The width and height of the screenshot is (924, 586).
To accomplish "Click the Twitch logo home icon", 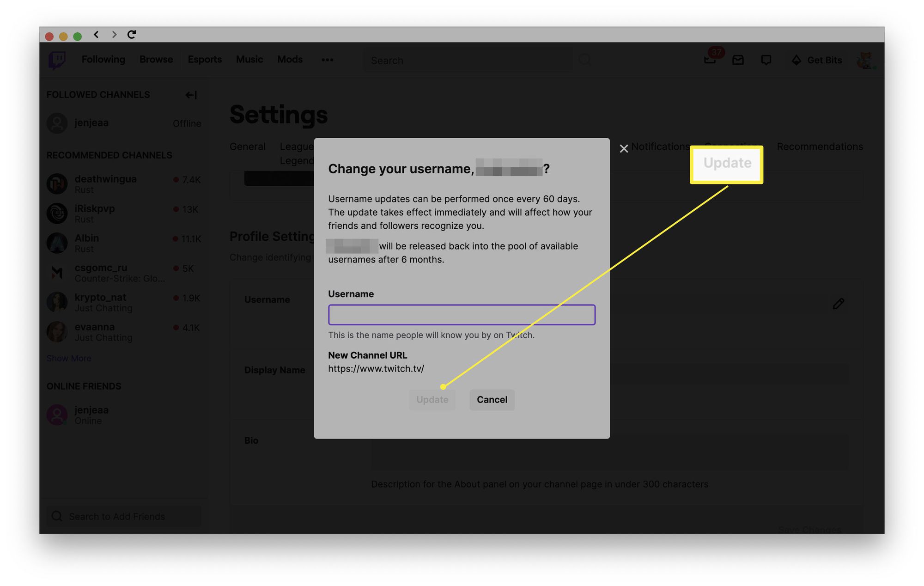I will (57, 60).
